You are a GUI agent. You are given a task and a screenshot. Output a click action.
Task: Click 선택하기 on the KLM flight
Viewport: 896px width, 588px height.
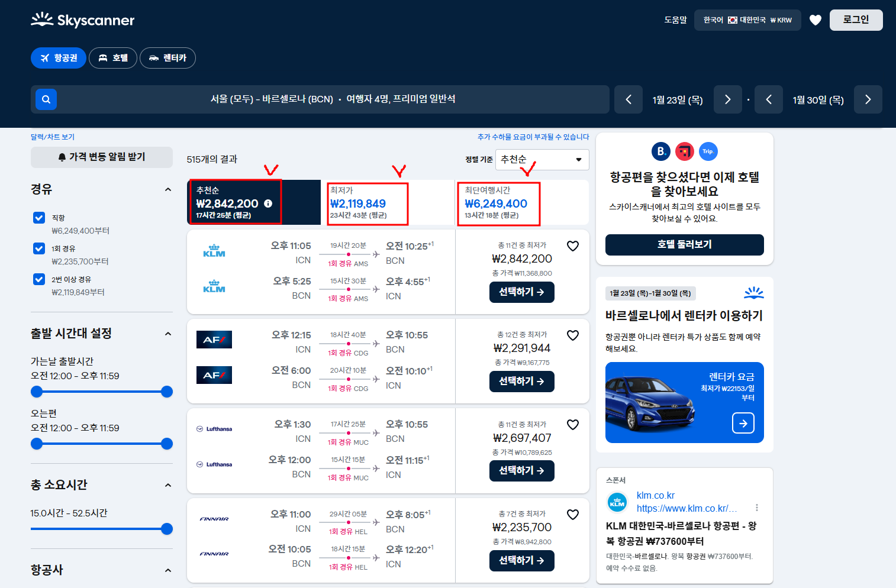pos(521,292)
